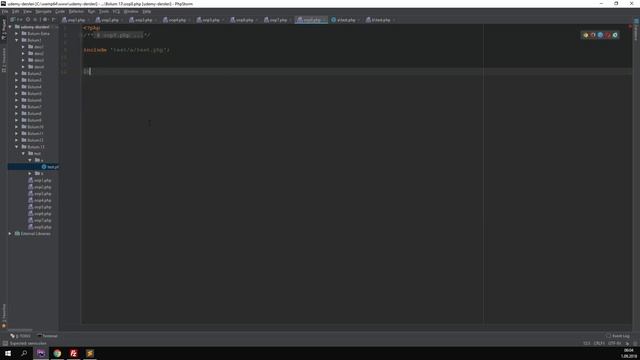The image size is (640, 360).
Task: Close the b/test.php editor tab
Action: [x=393, y=20]
